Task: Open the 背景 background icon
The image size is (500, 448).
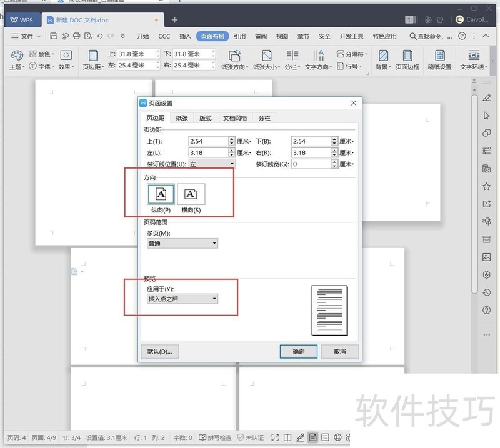Action: [383, 59]
